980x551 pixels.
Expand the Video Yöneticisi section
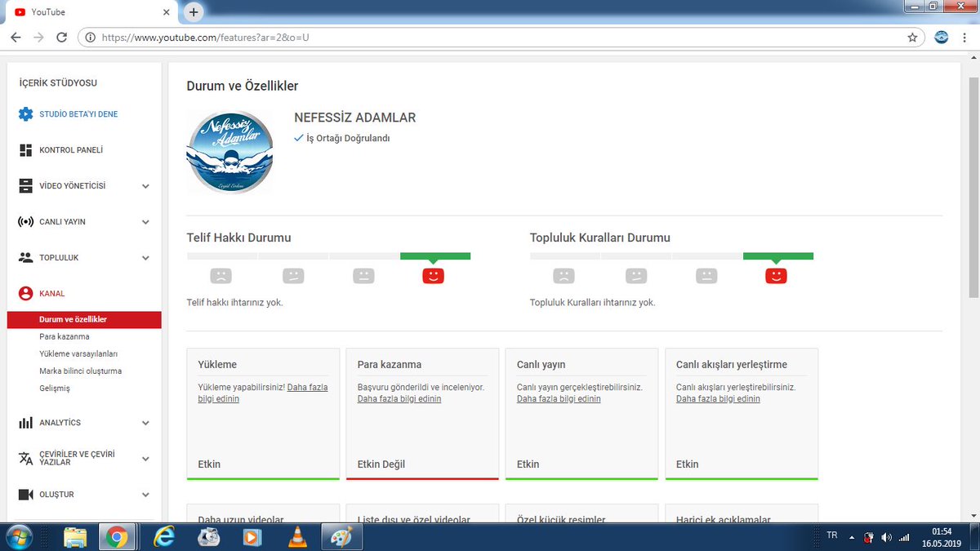(145, 186)
